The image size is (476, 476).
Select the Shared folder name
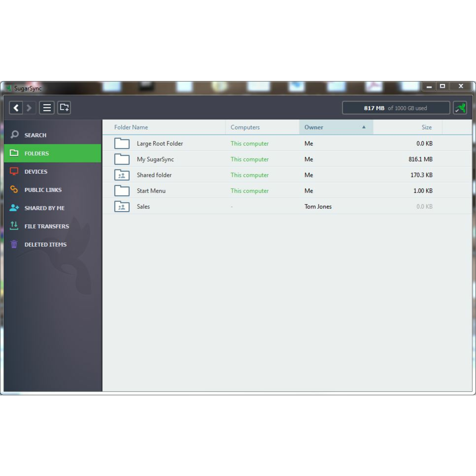pyautogui.click(x=154, y=175)
